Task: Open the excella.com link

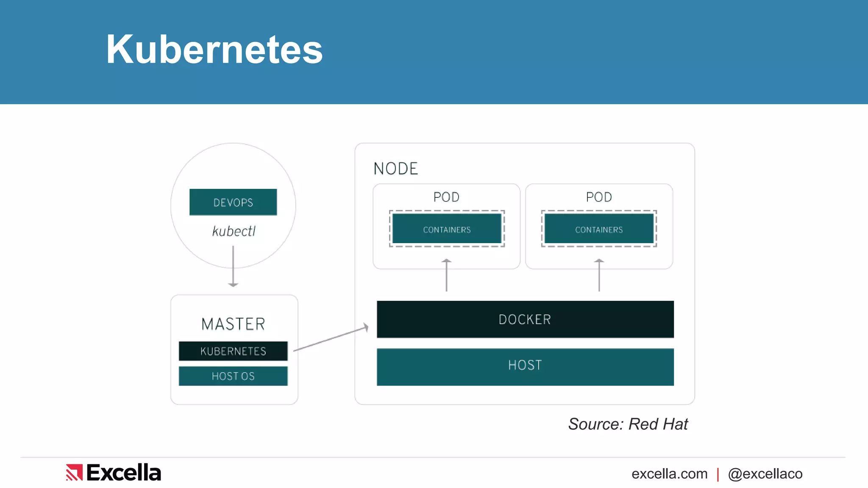Action: [669, 474]
